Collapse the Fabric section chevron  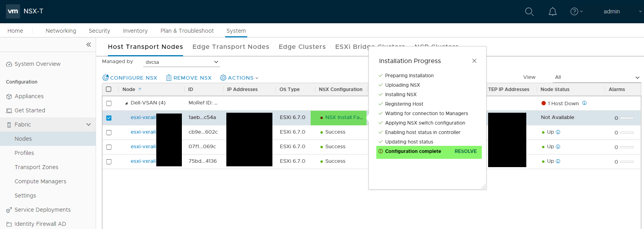point(89,125)
